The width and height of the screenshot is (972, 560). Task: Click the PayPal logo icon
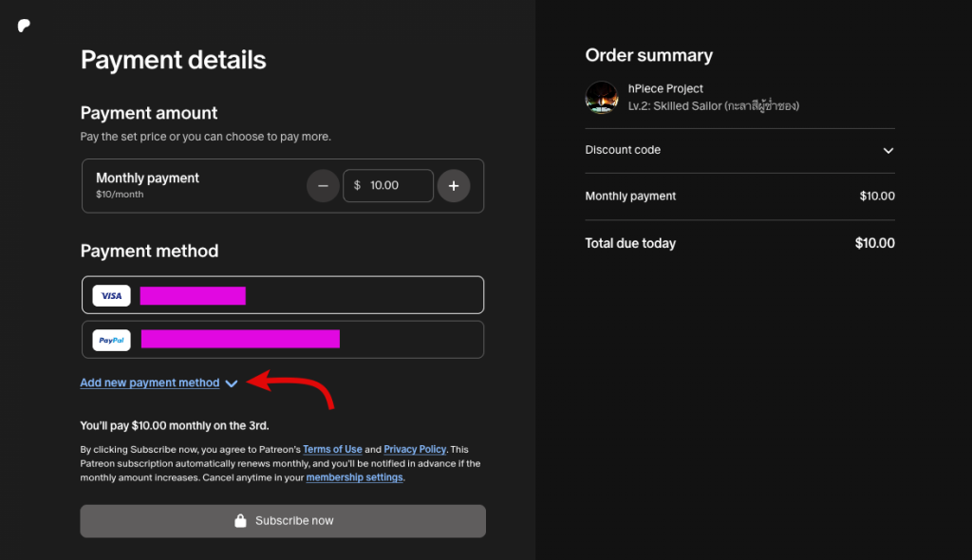point(111,340)
